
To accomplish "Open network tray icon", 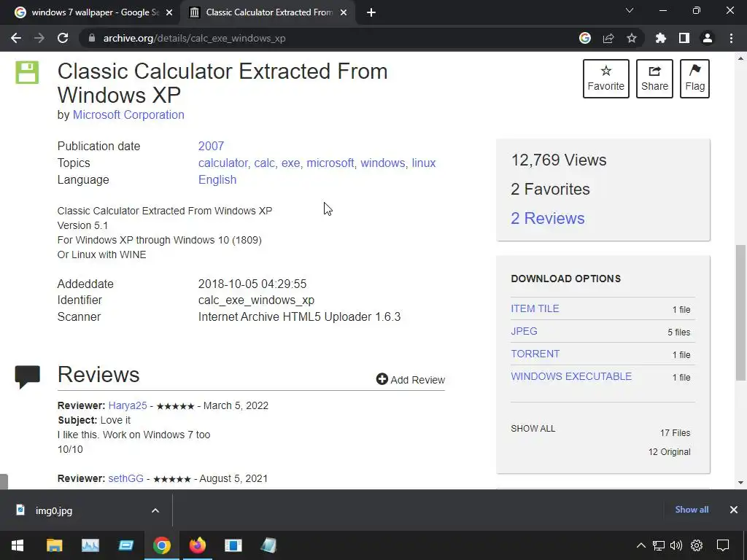I will click(x=659, y=545).
